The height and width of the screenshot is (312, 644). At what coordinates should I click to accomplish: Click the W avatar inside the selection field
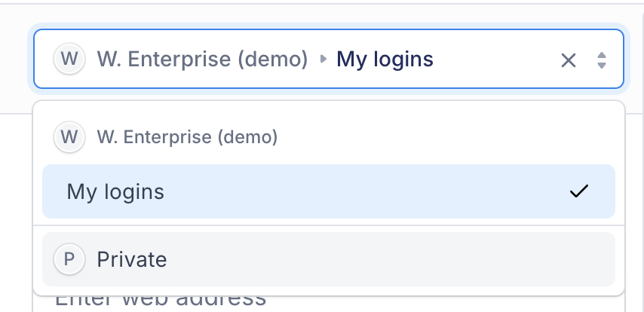coord(69,59)
